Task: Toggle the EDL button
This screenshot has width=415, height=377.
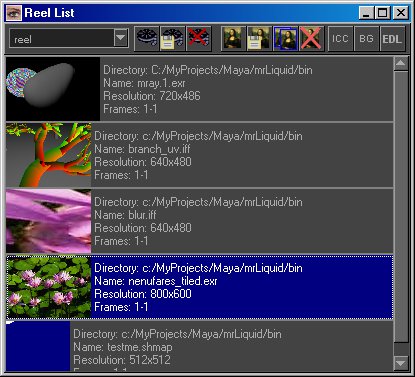Action: pos(392,39)
